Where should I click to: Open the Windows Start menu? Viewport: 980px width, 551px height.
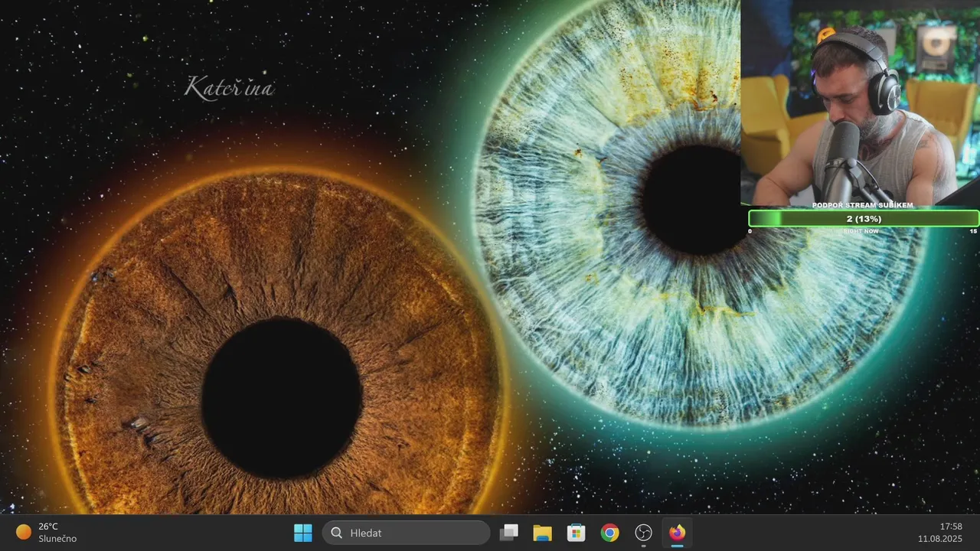point(303,533)
